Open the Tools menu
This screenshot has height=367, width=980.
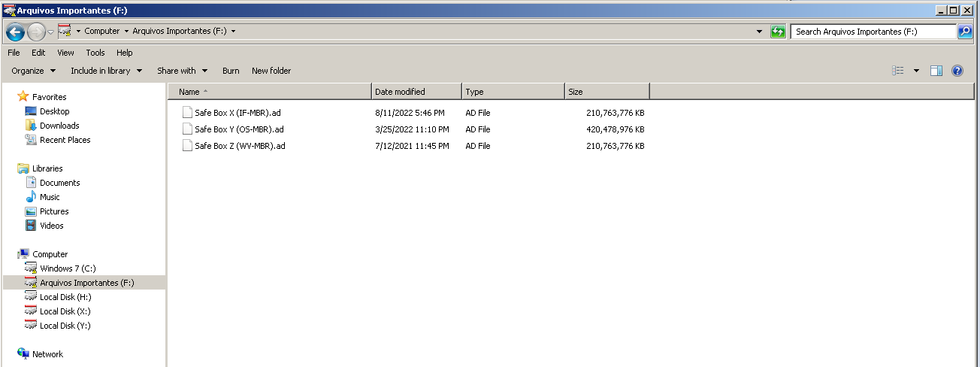coord(95,53)
